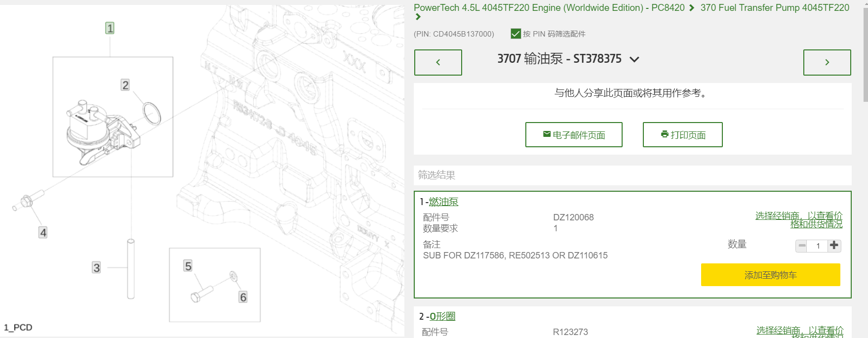
Task: Open the 370 Fuel Transfer Pump breadcrumb
Action: pos(774,8)
